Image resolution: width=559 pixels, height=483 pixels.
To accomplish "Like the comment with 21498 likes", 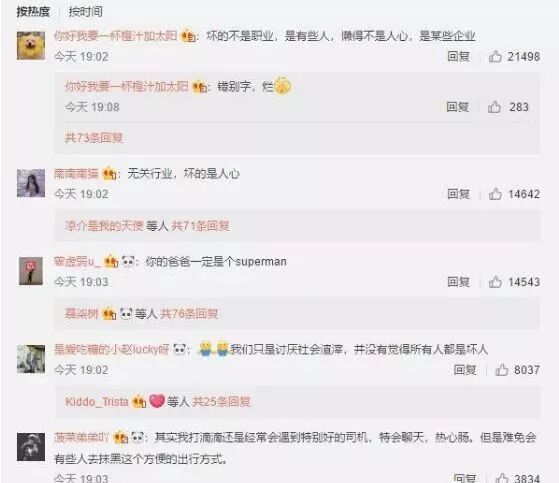I will [495, 56].
